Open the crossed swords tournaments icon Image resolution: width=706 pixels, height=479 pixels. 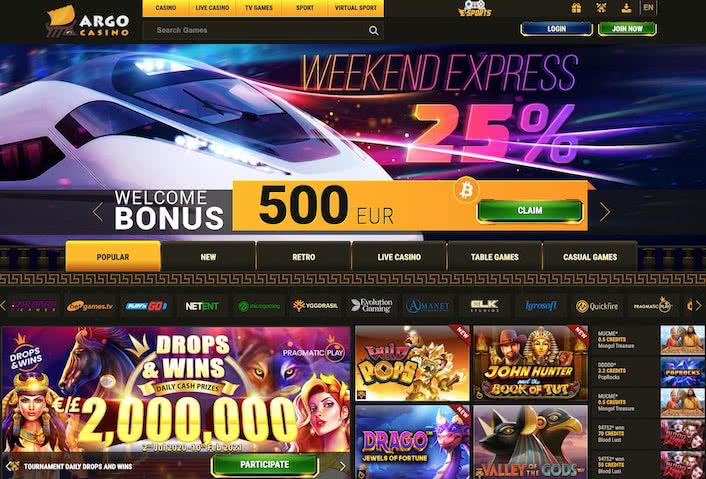pyautogui.click(x=601, y=8)
